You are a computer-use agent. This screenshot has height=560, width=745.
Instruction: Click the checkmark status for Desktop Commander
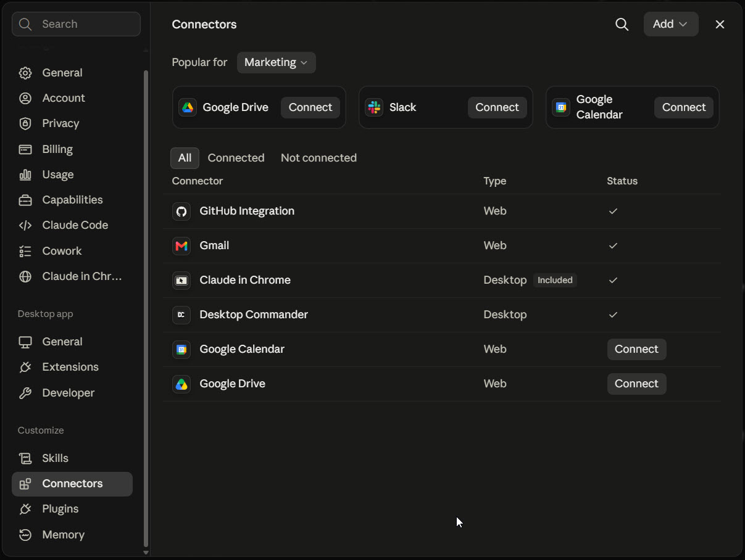(x=613, y=315)
